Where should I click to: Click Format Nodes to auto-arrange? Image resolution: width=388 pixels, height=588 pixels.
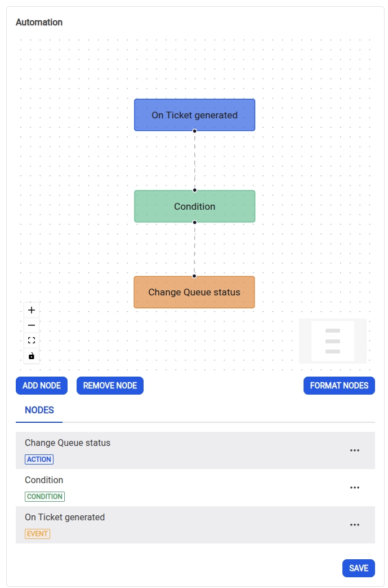click(x=339, y=386)
